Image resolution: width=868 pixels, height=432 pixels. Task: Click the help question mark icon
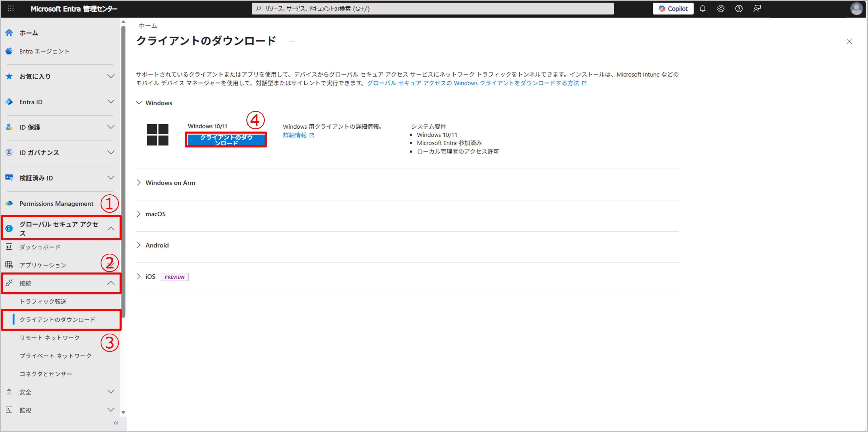(739, 9)
